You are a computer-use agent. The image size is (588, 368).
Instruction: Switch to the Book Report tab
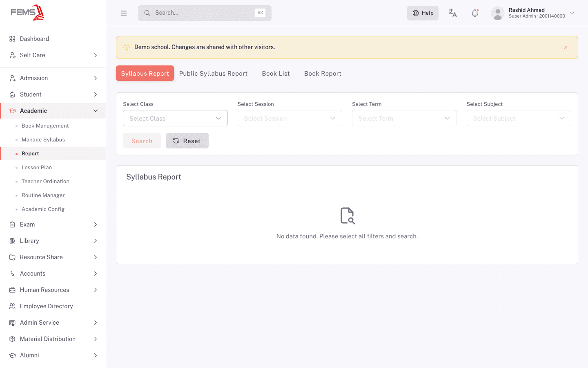323,74
